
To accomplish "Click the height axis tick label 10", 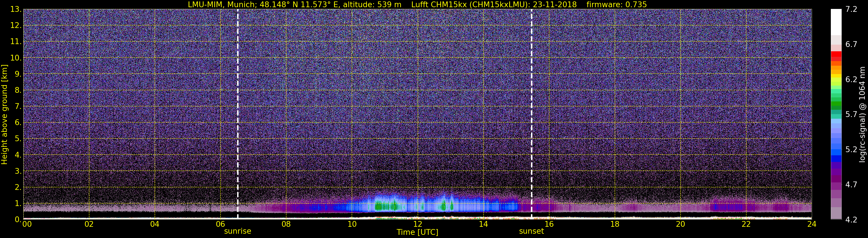I will (16, 58).
